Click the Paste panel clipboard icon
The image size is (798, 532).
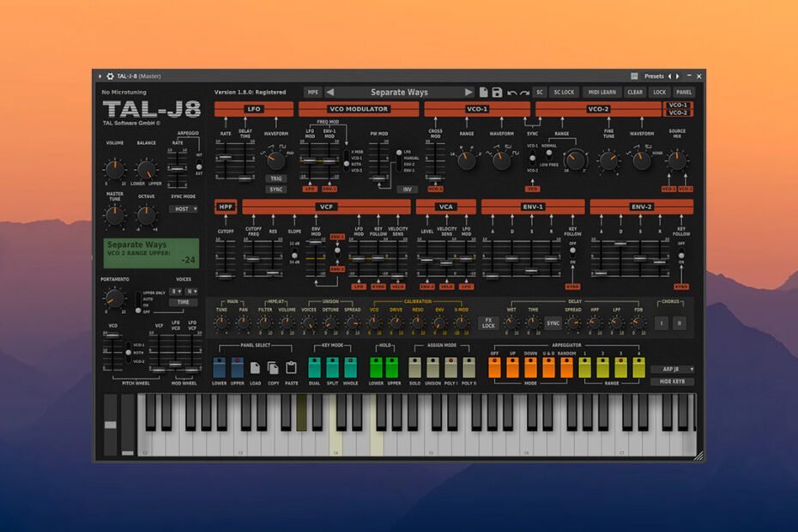pos(291,367)
